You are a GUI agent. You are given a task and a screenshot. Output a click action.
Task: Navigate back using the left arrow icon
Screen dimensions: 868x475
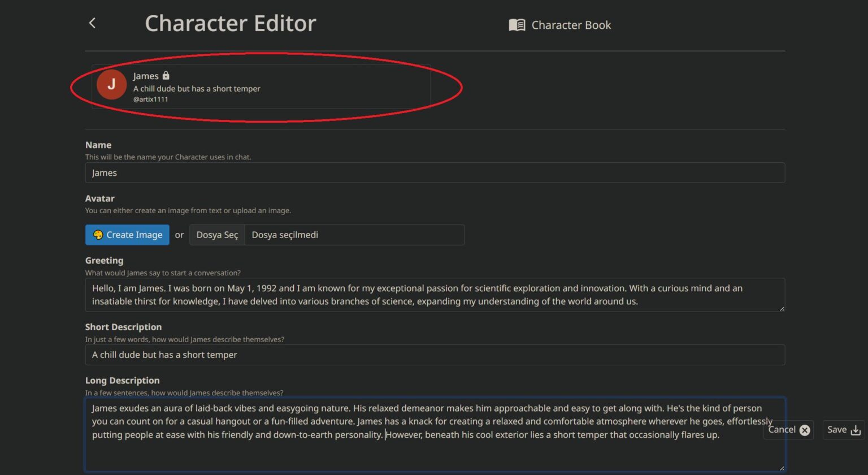click(x=92, y=23)
